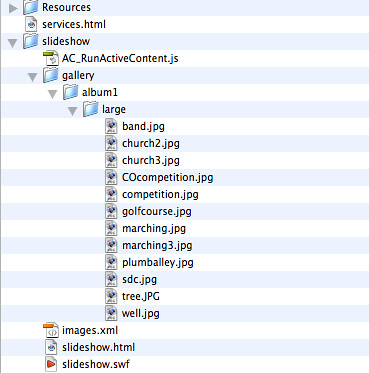Viewport: 369px width, 373px height.
Task: Click the gallery folder icon
Action: 51,75
